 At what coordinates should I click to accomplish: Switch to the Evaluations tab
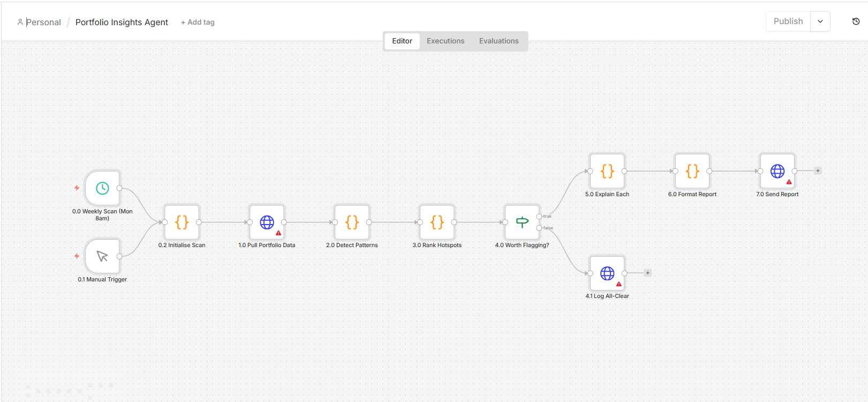pyautogui.click(x=499, y=41)
